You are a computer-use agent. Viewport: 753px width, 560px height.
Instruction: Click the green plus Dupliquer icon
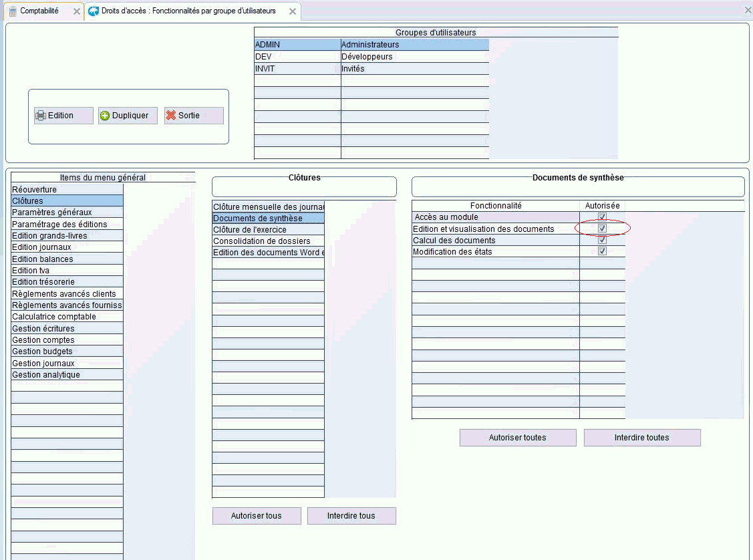(105, 116)
